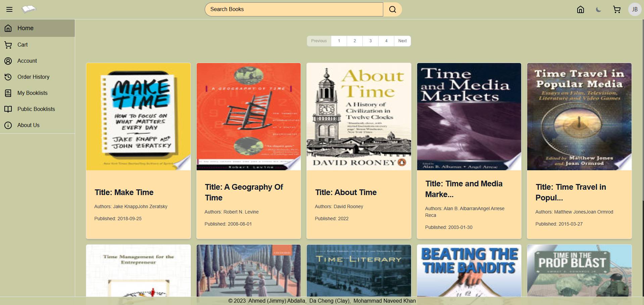
Task: Open Public Booklists in sidebar
Action: (37, 109)
